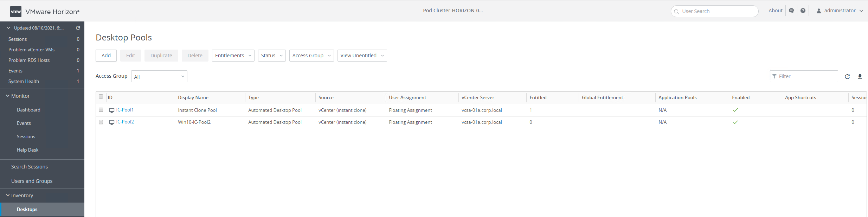Viewport: 868px width, 217px height.
Task: Open the Access Group filter combo box
Action: [x=159, y=77]
